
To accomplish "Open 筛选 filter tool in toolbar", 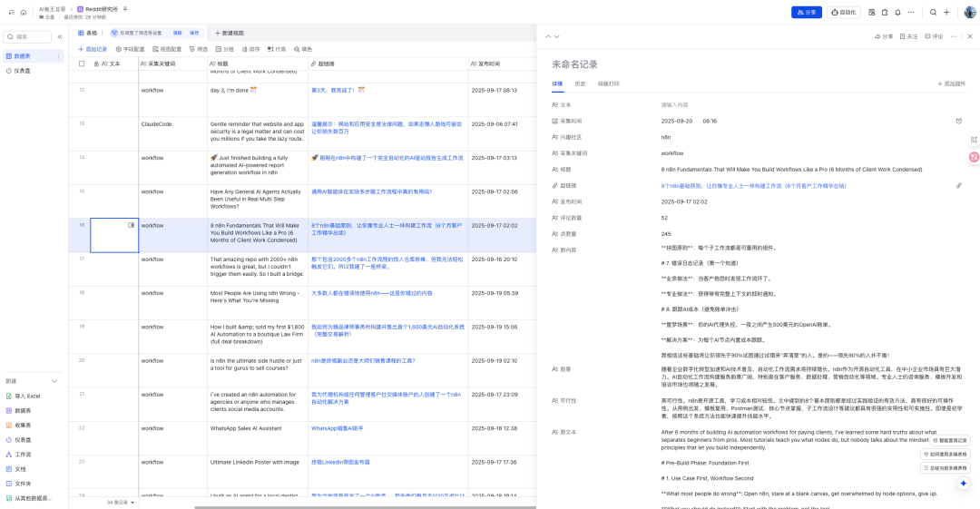I will coord(198,49).
